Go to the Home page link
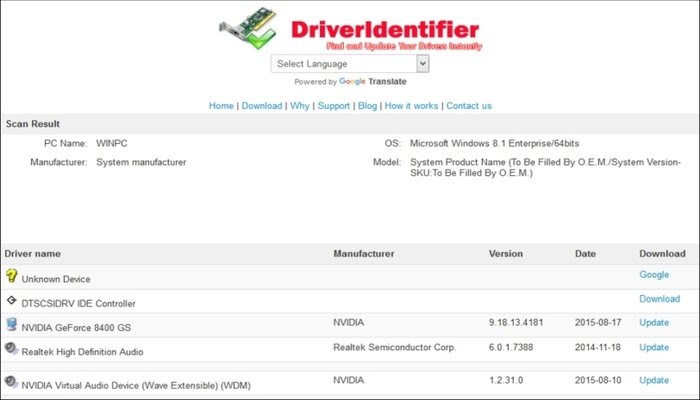Image resolution: width=700 pixels, height=400 pixels. coord(221,106)
